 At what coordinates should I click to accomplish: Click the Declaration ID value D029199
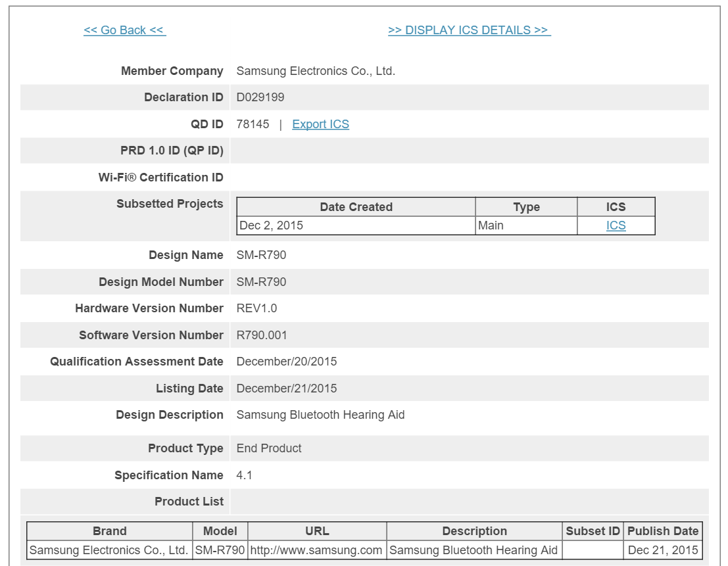(x=260, y=97)
